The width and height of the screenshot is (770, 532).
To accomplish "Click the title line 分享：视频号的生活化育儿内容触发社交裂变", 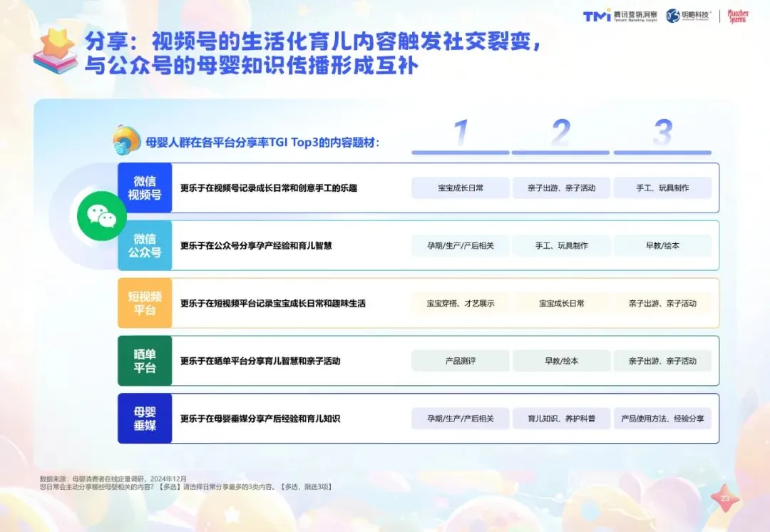I will (x=313, y=41).
